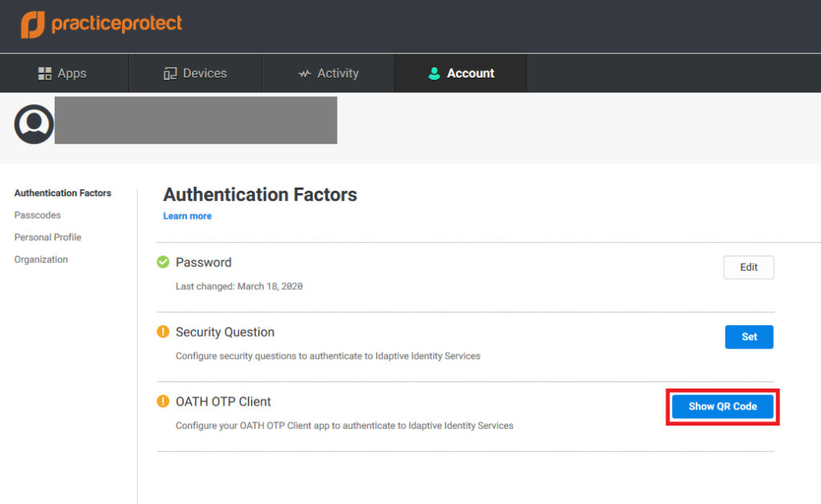
Task: Open the Apps tab
Action: click(x=64, y=73)
